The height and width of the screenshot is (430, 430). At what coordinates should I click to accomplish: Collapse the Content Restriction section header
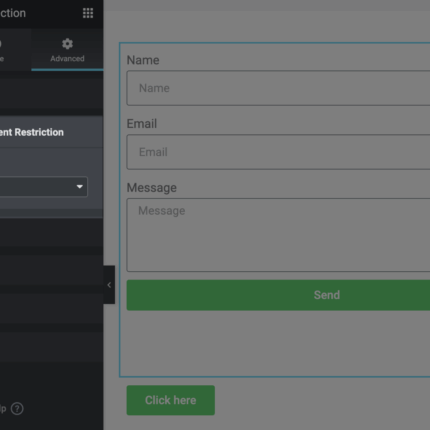click(x=51, y=132)
